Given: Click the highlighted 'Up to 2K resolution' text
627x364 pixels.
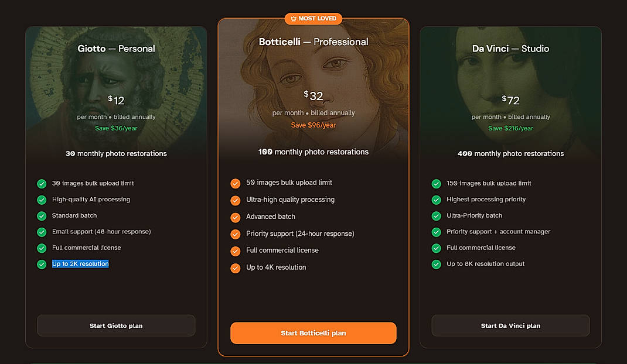Looking at the screenshot, I should (x=80, y=264).
